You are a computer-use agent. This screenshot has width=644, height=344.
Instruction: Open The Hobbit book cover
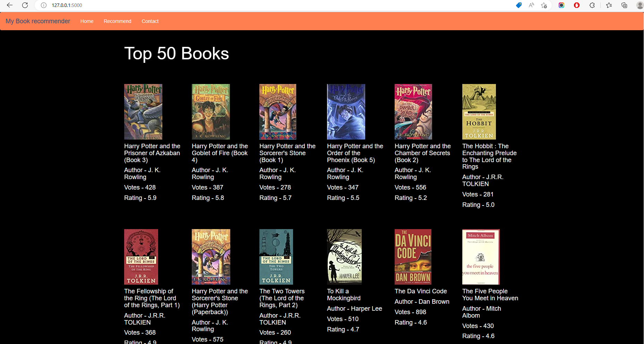479,111
